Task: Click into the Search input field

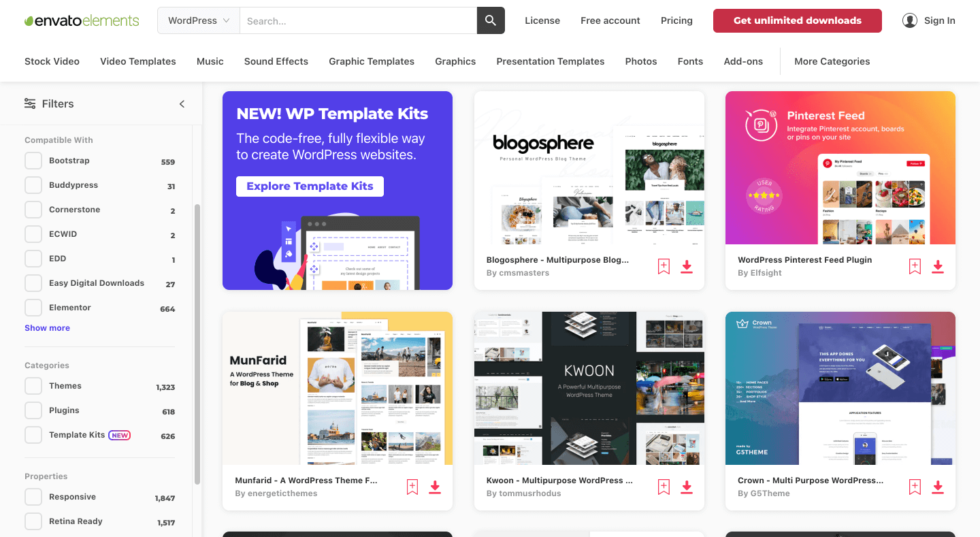Action: coord(359,20)
